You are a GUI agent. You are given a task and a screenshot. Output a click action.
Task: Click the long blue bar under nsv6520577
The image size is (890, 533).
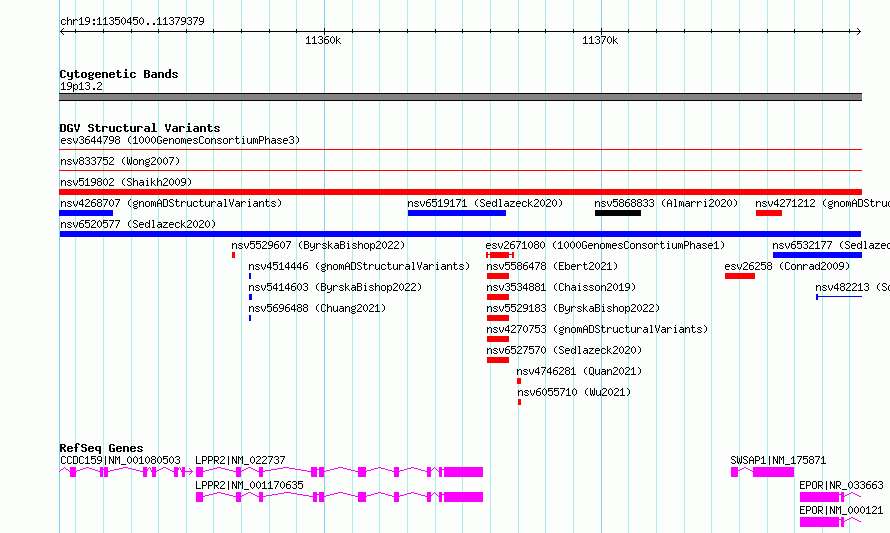pyautogui.click(x=460, y=234)
